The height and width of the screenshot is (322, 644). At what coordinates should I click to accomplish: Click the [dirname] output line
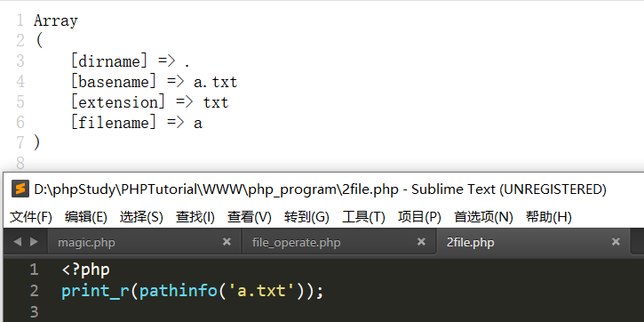coord(131,61)
